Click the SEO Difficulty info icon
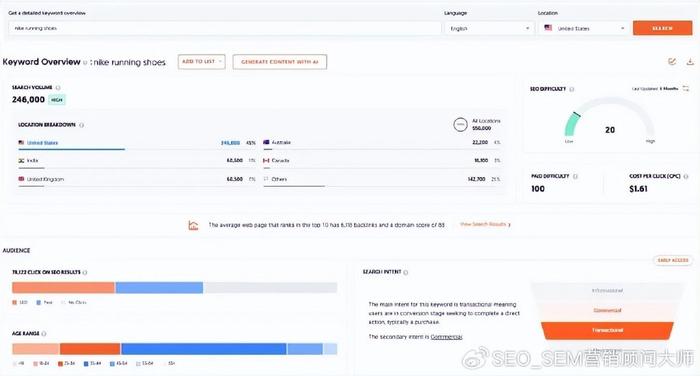This screenshot has width=700, height=376. [572, 89]
